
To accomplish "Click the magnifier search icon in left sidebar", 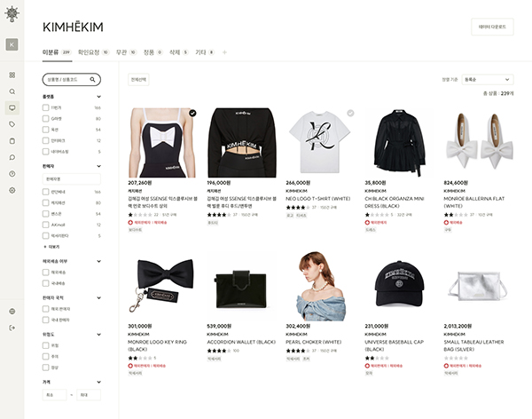I will tap(12, 91).
